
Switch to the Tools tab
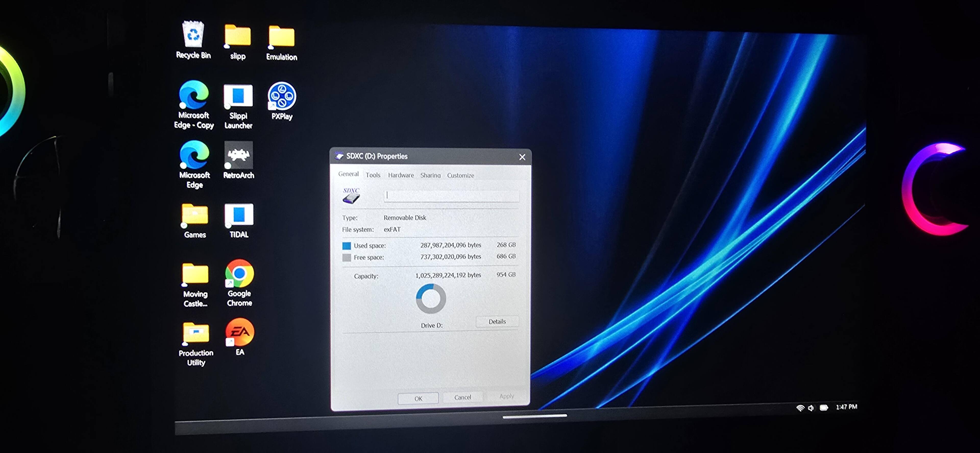pos(373,175)
